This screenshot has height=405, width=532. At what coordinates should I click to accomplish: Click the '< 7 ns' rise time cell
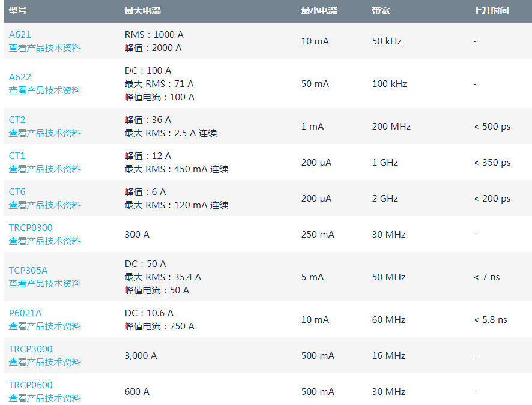[x=486, y=277]
